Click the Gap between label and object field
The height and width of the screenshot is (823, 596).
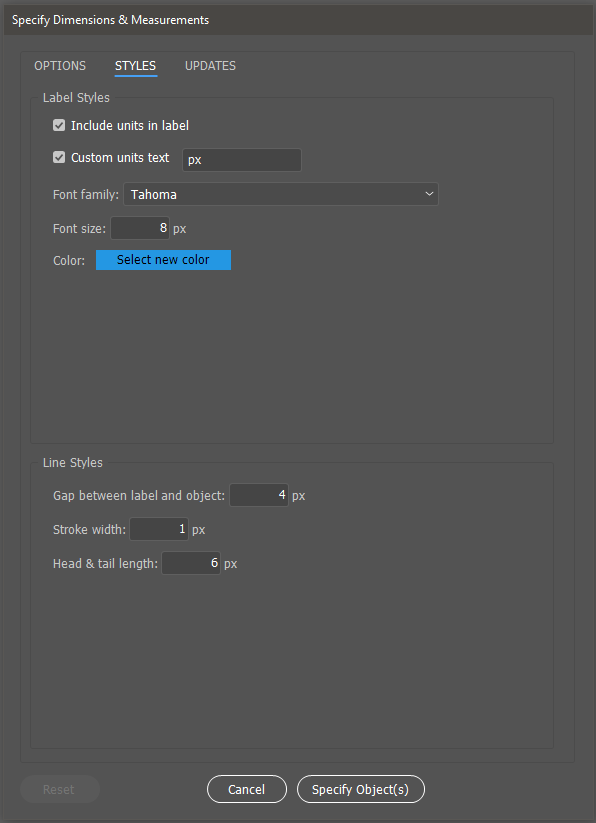click(x=257, y=495)
